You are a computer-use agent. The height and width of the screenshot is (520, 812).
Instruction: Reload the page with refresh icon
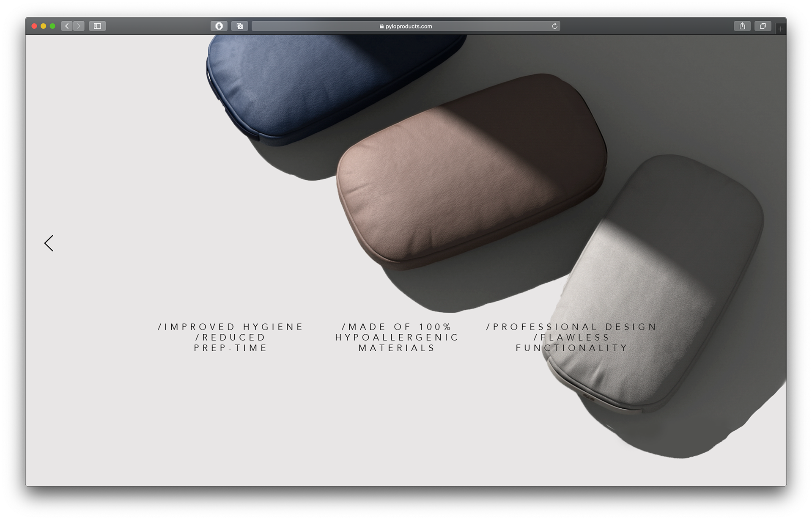pyautogui.click(x=554, y=26)
